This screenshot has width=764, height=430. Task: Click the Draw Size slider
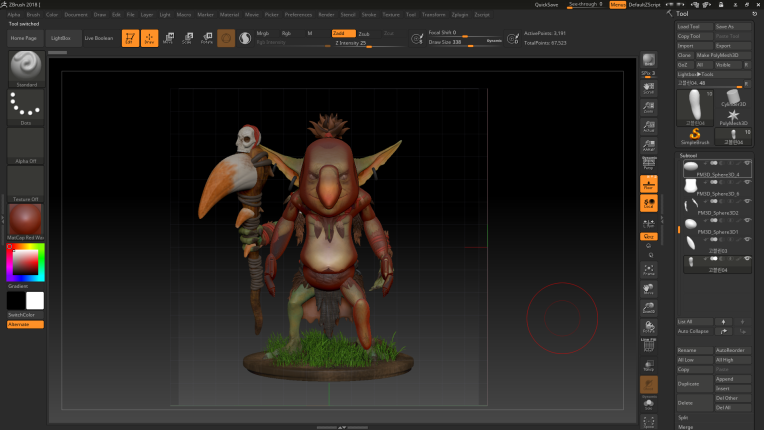coord(465,42)
